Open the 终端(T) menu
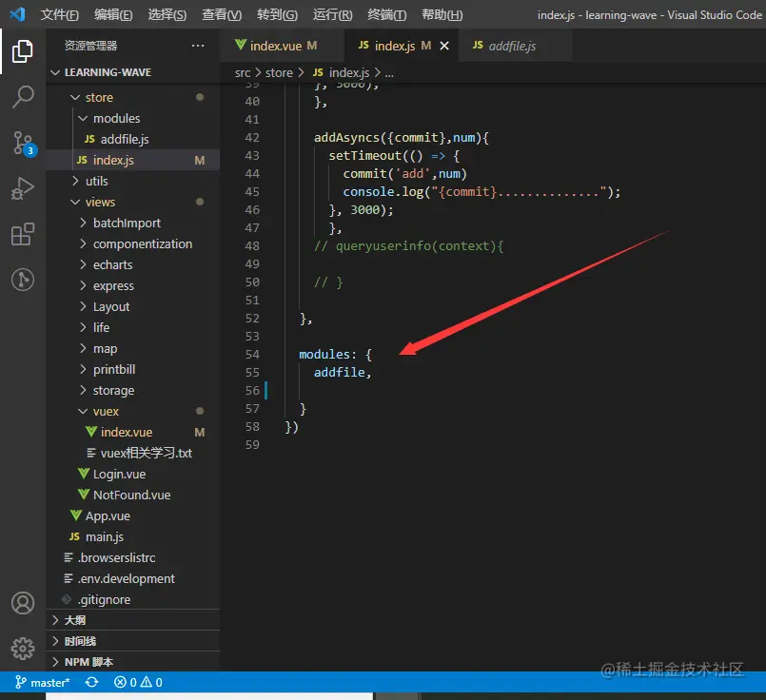The width and height of the screenshot is (766, 700). [387, 14]
